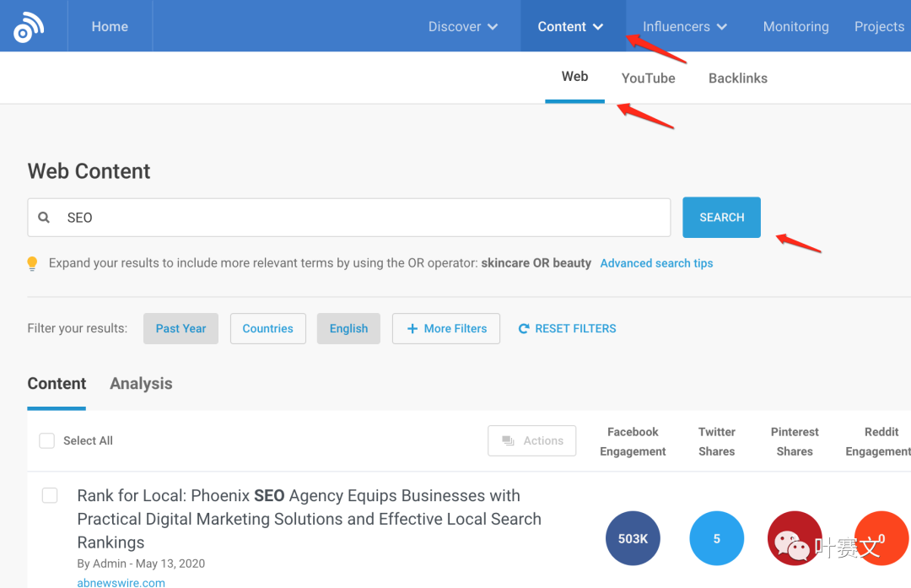Open the More Filters options
The height and width of the screenshot is (588, 911).
[446, 329]
